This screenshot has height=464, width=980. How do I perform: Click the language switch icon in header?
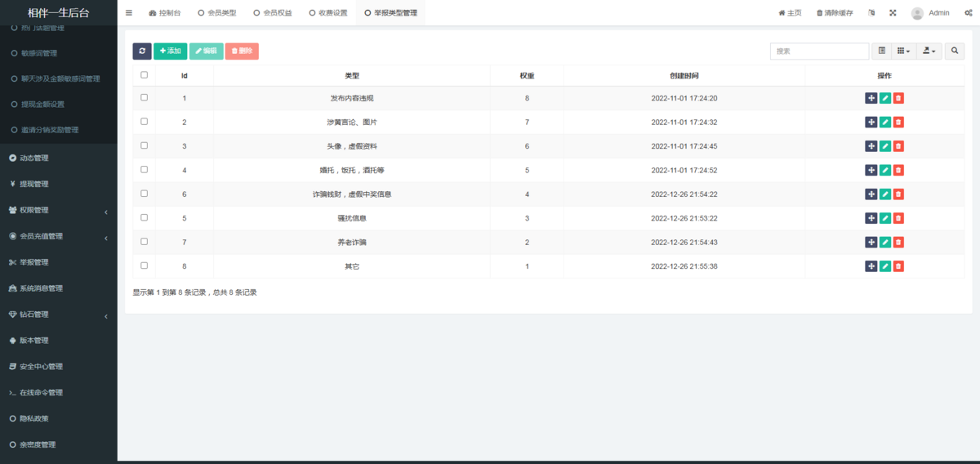[x=871, y=13]
